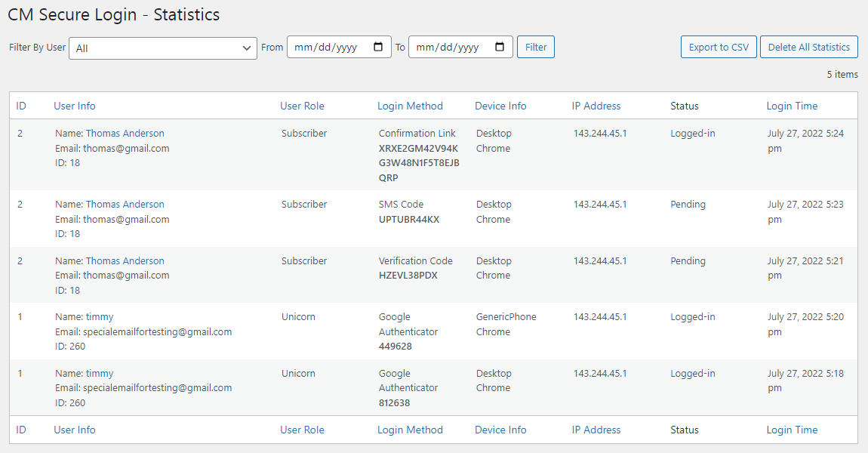Screen dimensions: 868x453
Task: Click the footer Login Time column link
Action: coord(792,430)
